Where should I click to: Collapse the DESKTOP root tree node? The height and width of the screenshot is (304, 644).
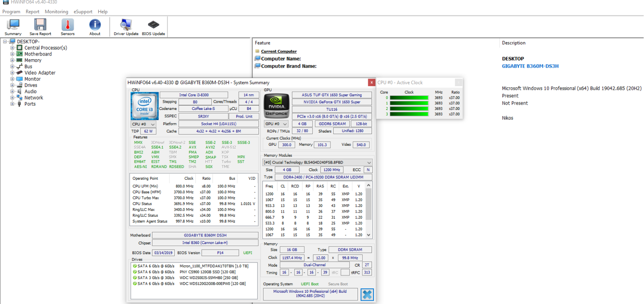5,41
